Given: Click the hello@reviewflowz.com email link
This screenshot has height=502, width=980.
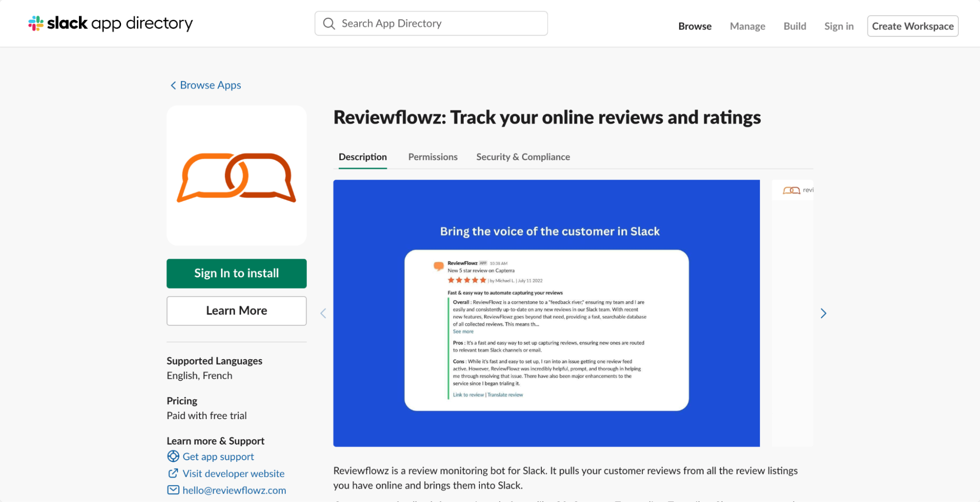Looking at the screenshot, I should 234,490.
